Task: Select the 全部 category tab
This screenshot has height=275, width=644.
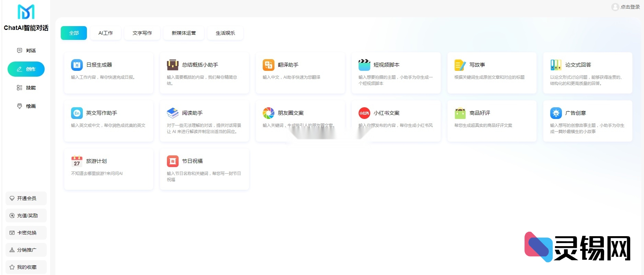Action: click(x=74, y=33)
